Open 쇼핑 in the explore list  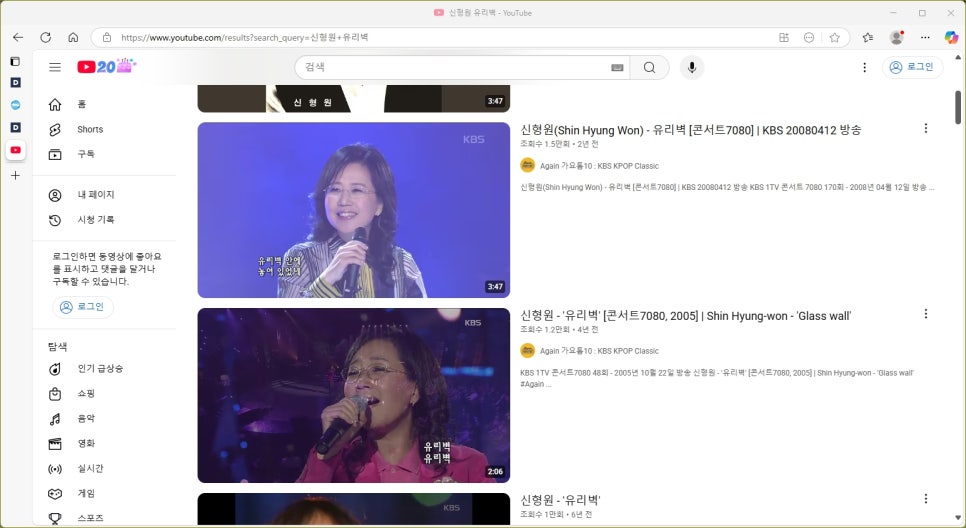(105, 394)
